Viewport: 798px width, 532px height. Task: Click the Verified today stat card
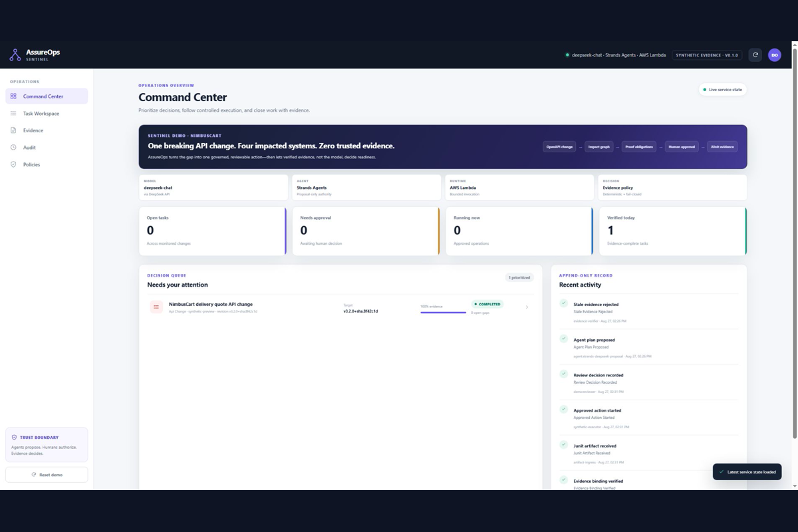(673, 231)
